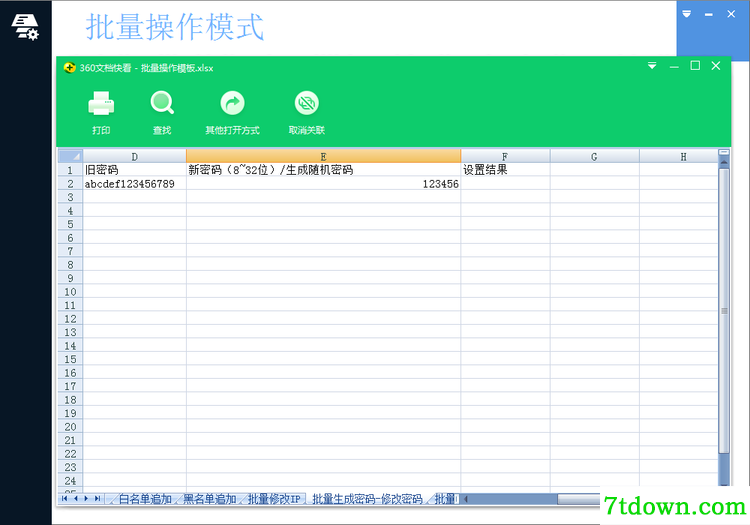Go to first sheet tab arrow
This screenshot has width=750, height=525.
[x=65, y=499]
